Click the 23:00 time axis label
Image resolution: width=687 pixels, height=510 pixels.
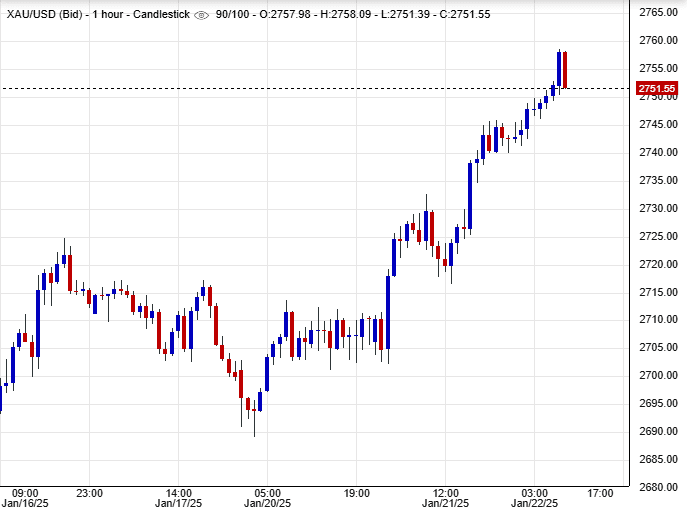89,493
